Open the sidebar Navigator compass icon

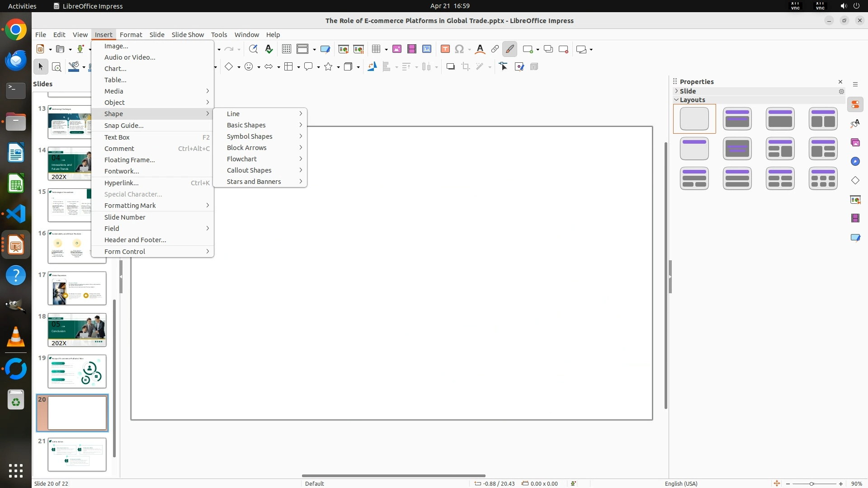pyautogui.click(x=855, y=162)
